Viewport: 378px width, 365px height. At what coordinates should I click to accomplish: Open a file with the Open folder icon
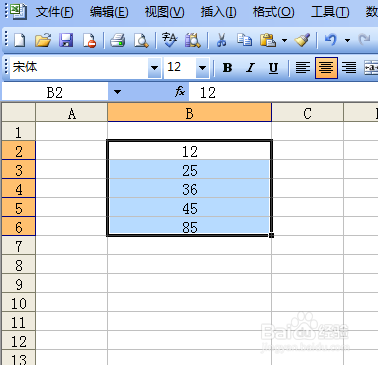43,40
